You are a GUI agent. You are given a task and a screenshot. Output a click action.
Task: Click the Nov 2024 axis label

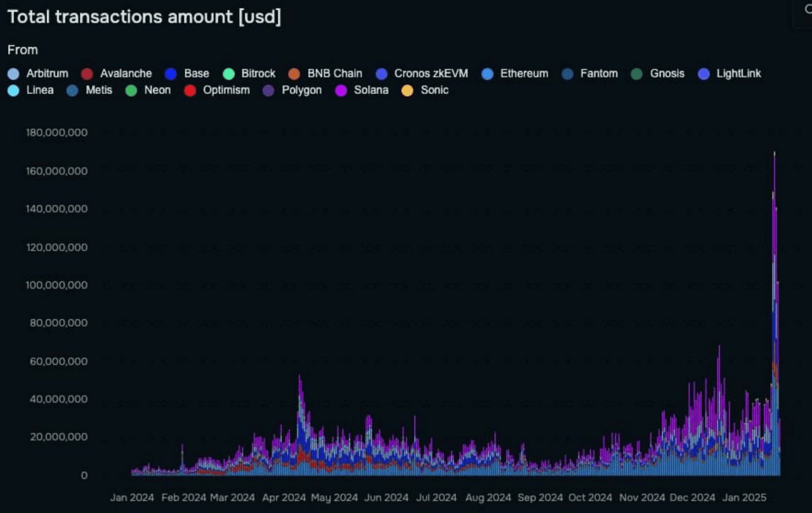642,498
